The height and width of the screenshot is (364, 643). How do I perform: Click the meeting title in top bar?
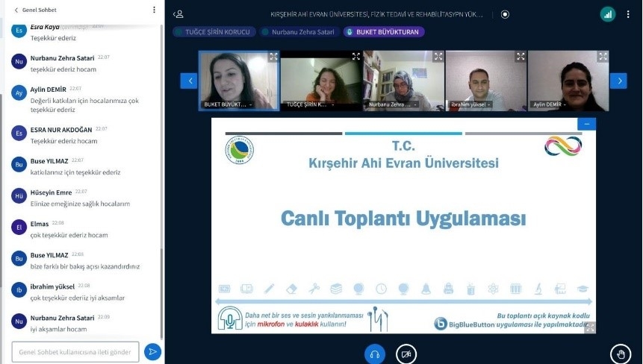click(376, 14)
